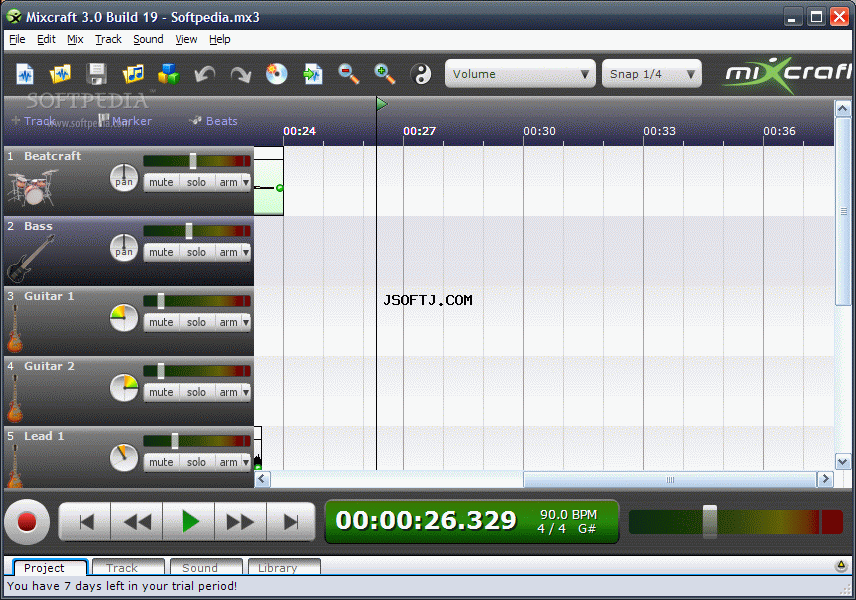Viewport: 856px width, 600px height.
Task: Adjust the Beatcraft volume slider
Action: click(x=193, y=161)
